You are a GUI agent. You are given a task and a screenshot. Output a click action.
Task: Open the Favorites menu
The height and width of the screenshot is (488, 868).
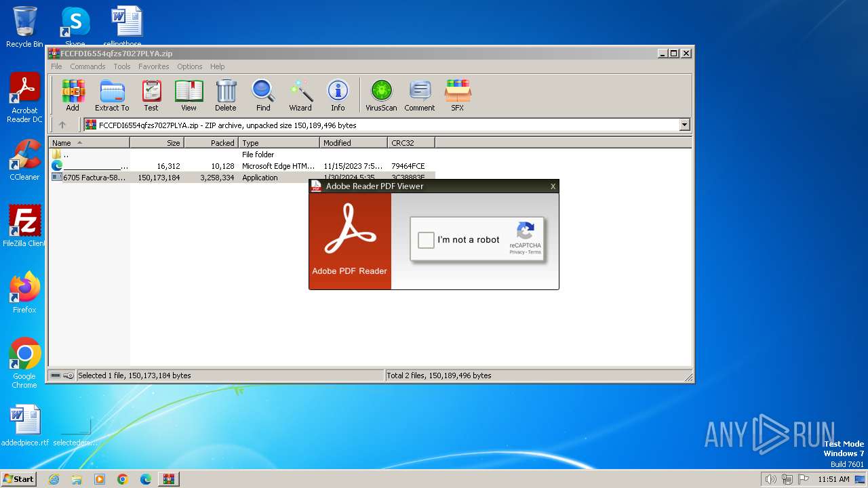click(154, 66)
